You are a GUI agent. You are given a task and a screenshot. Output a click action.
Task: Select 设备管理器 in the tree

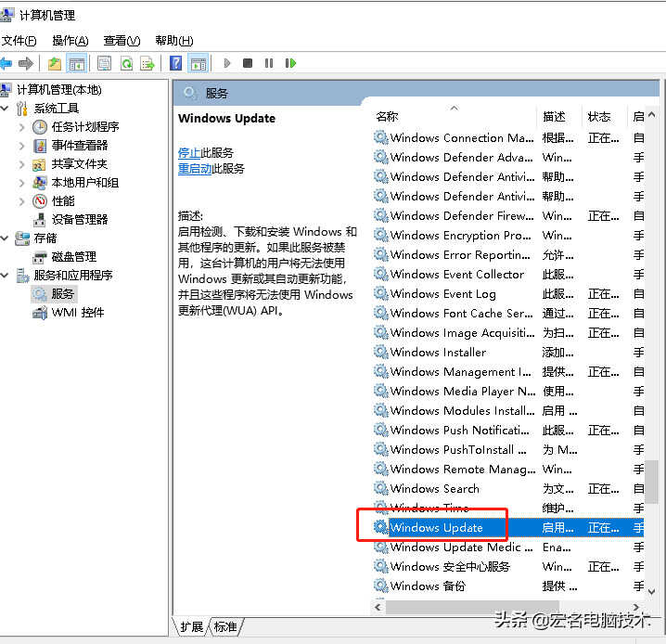coord(80,220)
